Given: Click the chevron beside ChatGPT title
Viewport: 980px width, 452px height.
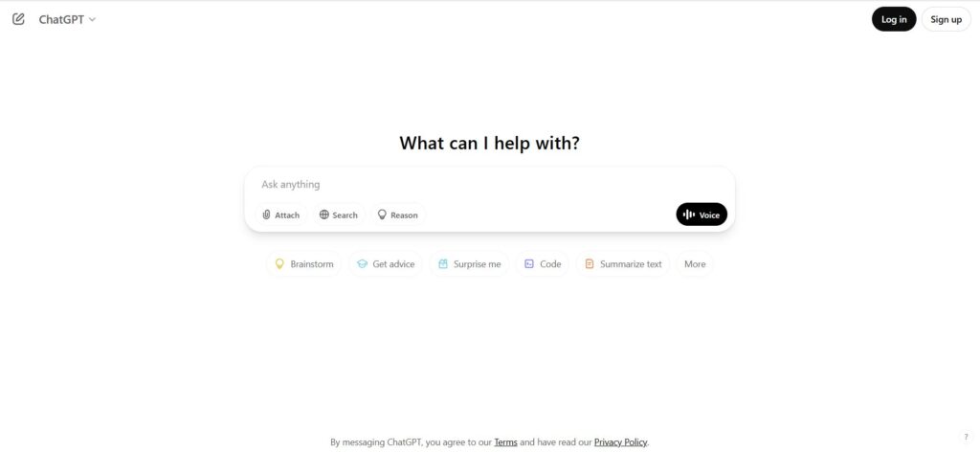Looking at the screenshot, I should [93, 19].
